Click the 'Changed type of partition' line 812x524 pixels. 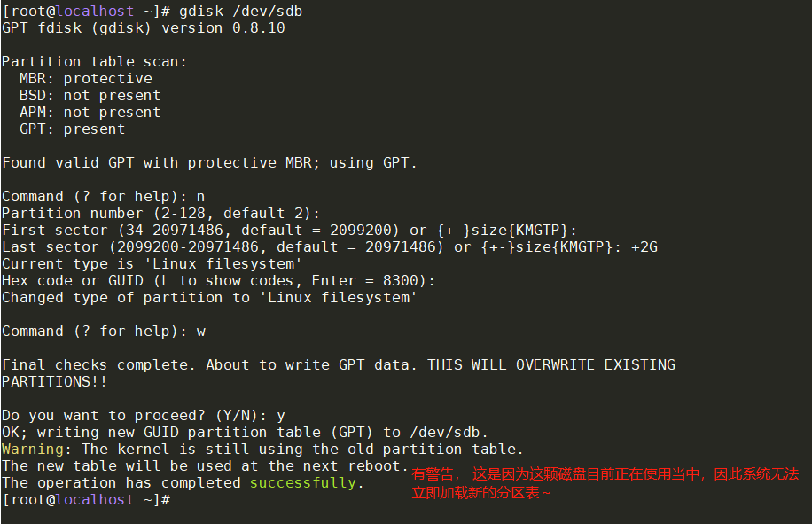[209, 298]
